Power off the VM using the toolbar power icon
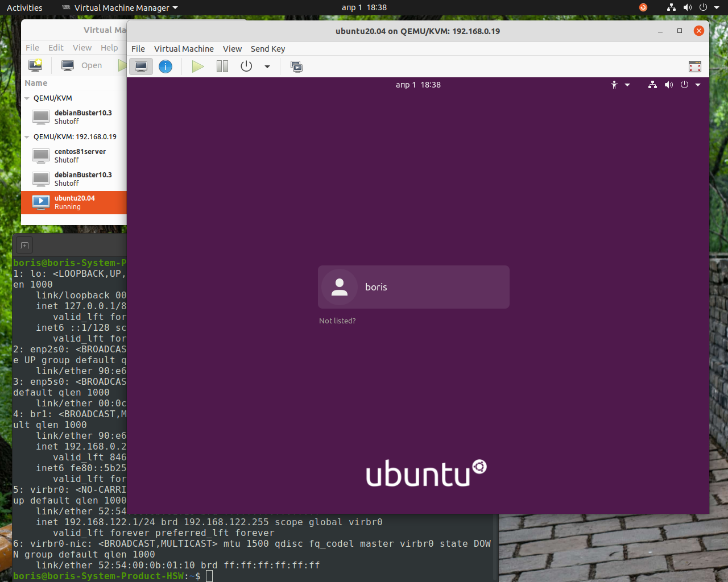 (x=246, y=66)
